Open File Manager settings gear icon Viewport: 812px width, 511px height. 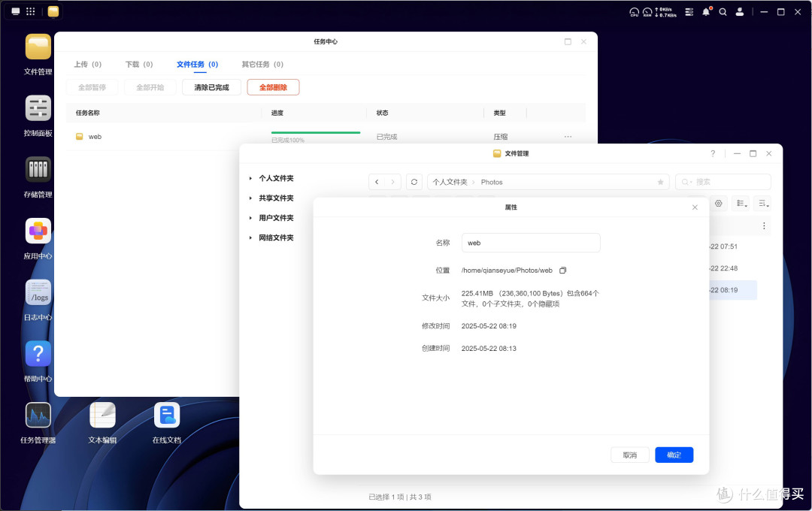[719, 204]
